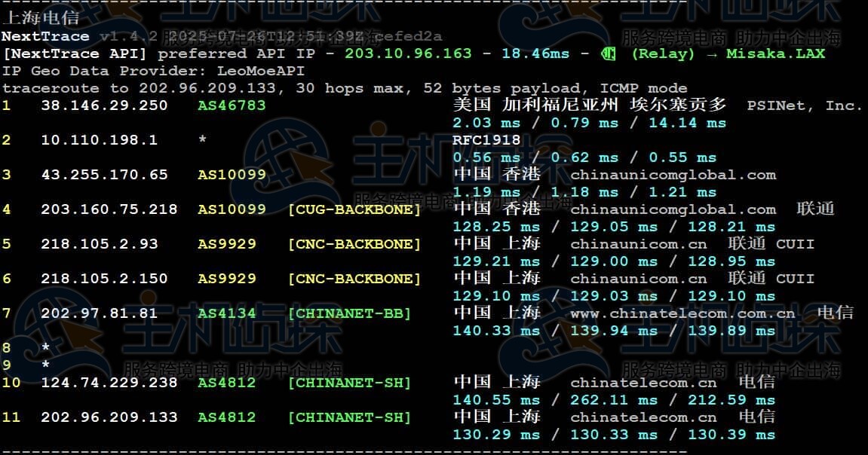
Task: Click AS9929 on the 218.105.2.150 row
Action: pos(227,279)
